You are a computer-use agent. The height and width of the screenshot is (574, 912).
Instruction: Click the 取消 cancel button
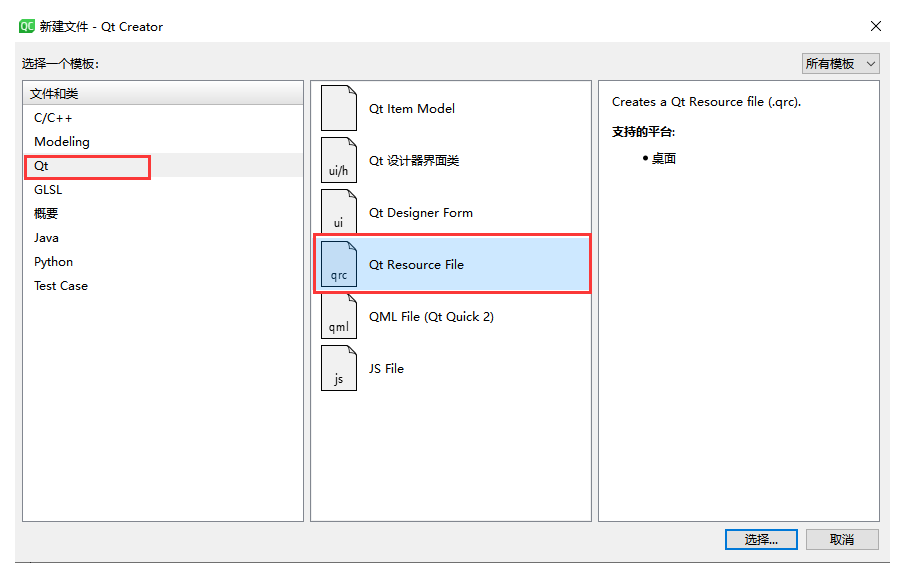click(842, 540)
